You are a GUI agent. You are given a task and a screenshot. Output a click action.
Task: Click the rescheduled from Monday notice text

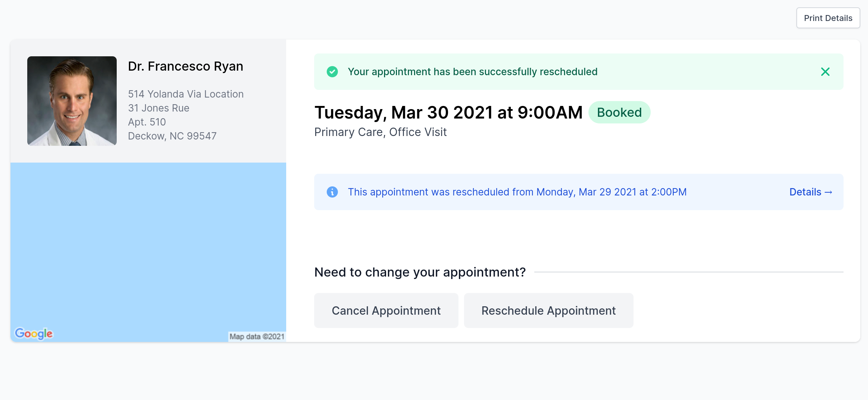tap(517, 192)
